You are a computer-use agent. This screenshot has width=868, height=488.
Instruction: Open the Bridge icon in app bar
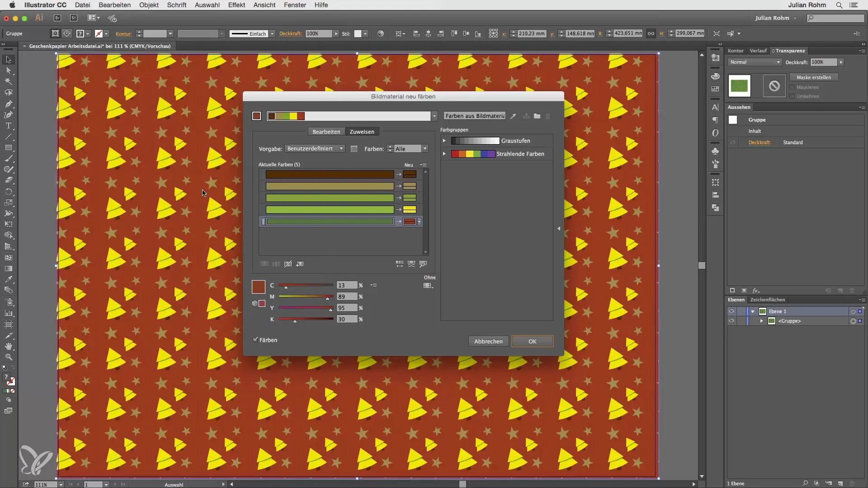tap(57, 18)
